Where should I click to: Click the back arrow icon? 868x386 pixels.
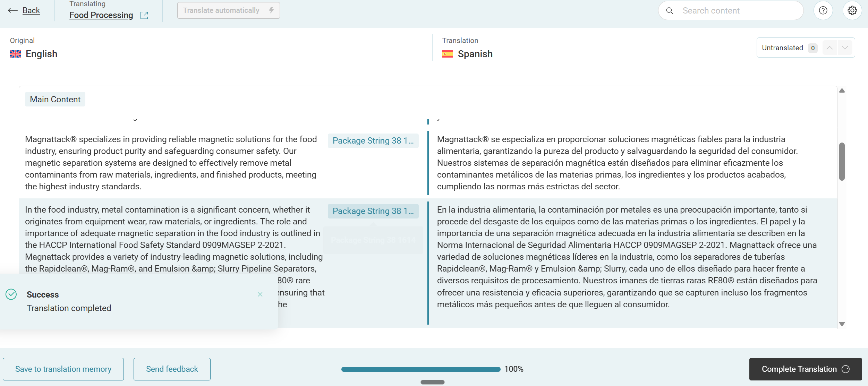(13, 10)
